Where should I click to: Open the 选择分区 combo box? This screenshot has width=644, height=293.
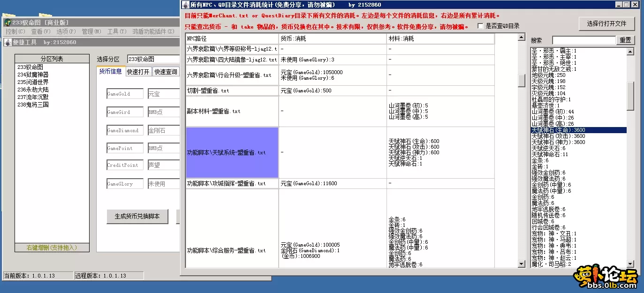point(154,59)
